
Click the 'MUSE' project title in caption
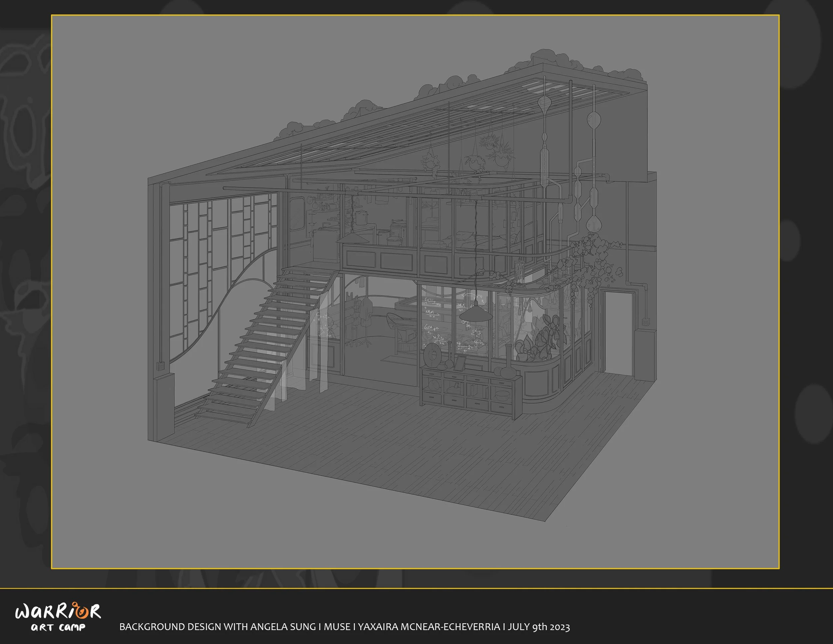point(337,627)
